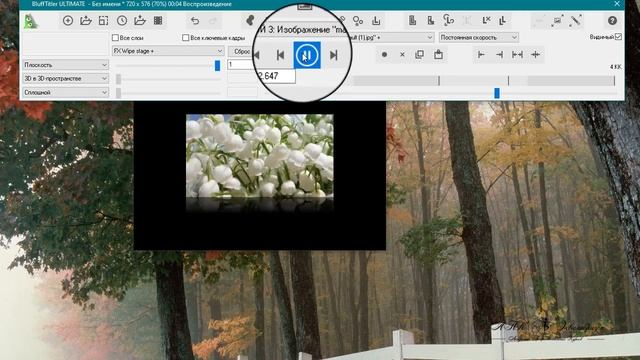Click the first keyframe marker on the timeline
The width and height of the screenshot is (640, 360).
439,80
